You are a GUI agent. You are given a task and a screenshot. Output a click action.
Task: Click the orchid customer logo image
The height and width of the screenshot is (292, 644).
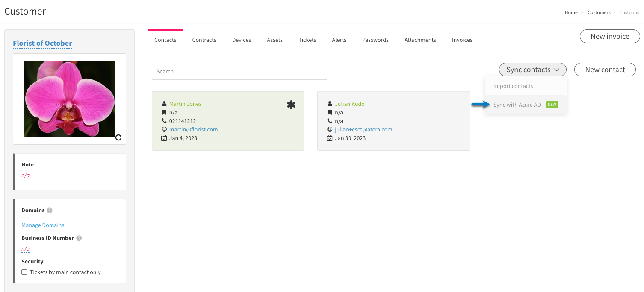click(69, 99)
